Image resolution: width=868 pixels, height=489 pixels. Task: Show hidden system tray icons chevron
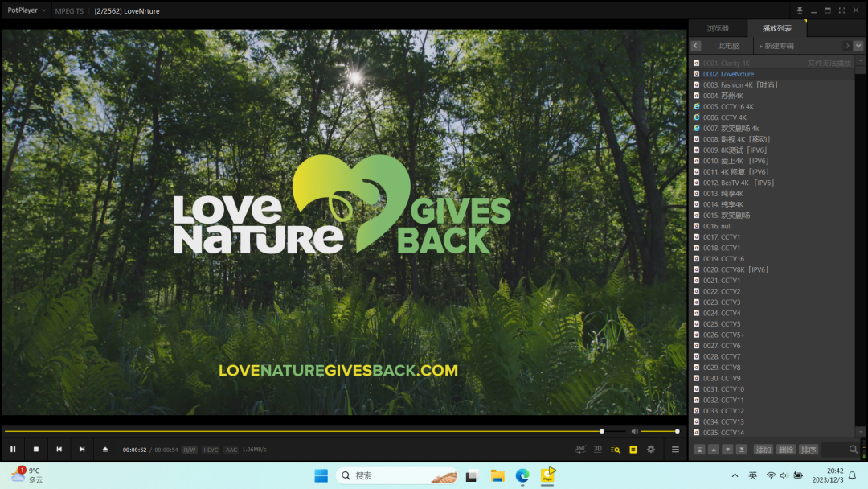tap(735, 475)
